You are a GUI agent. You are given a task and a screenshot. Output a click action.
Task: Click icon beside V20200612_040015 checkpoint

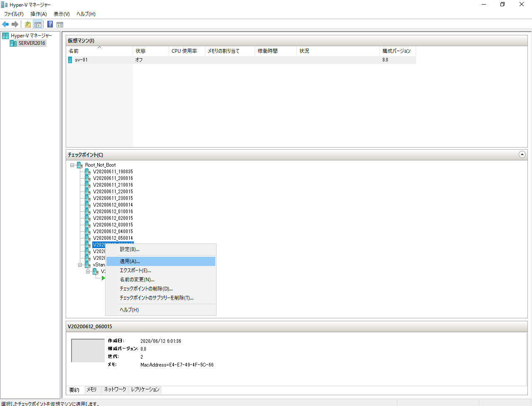(87, 231)
